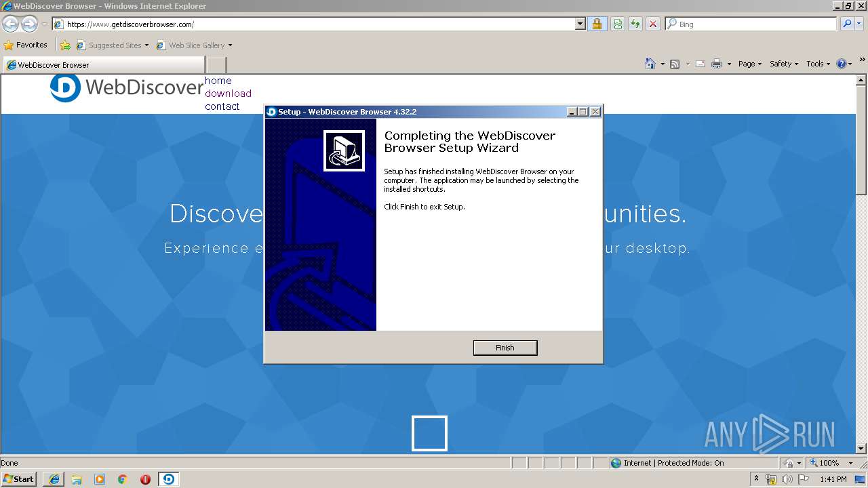The image size is (868, 488).
Task: Click the WebDiscover logo on webpage
Action: point(127,87)
